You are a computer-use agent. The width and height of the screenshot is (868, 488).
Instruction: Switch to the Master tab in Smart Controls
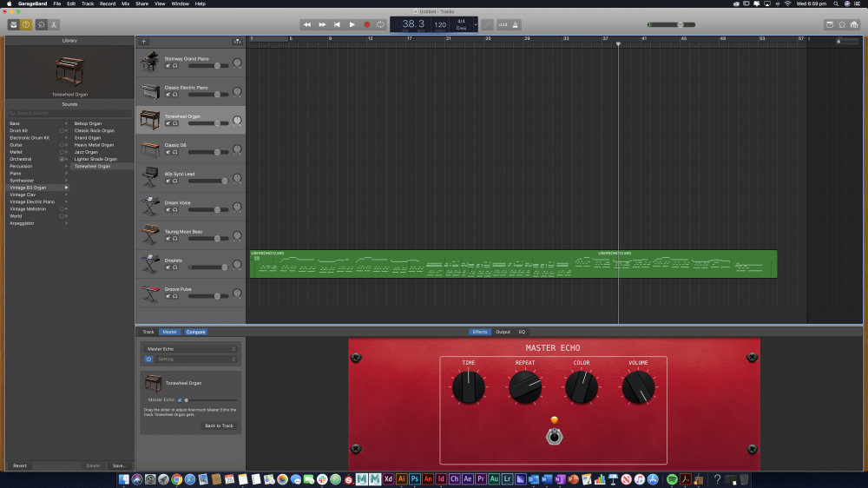tap(169, 332)
